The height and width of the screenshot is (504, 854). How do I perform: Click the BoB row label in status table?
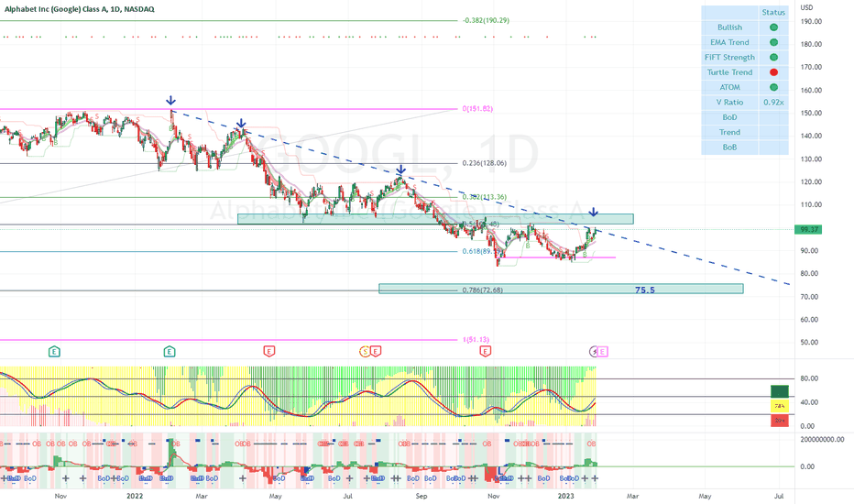click(729, 148)
